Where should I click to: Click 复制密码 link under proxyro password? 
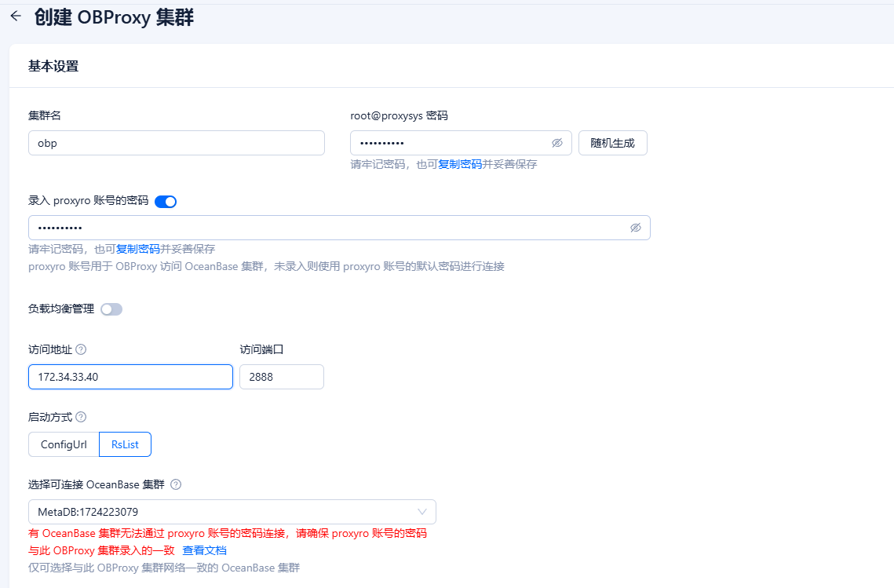click(x=138, y=249)
